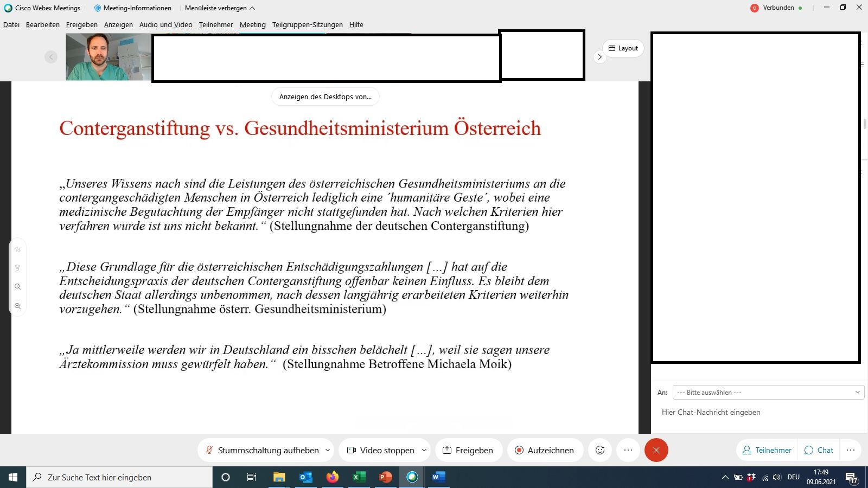Open PowerPoint from taskbar
Screen dimensions: 868x488
tap(385, 477)
